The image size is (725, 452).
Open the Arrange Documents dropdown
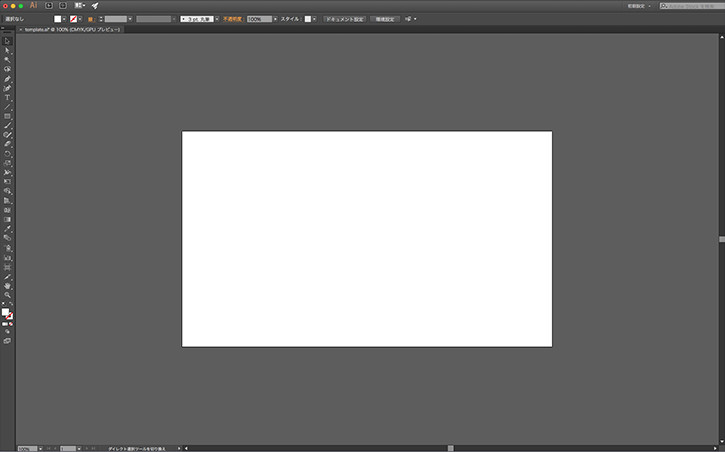pos(80,6)
